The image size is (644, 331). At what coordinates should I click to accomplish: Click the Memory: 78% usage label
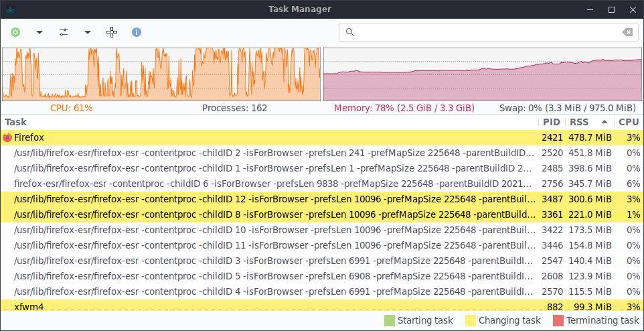(404, 108)
